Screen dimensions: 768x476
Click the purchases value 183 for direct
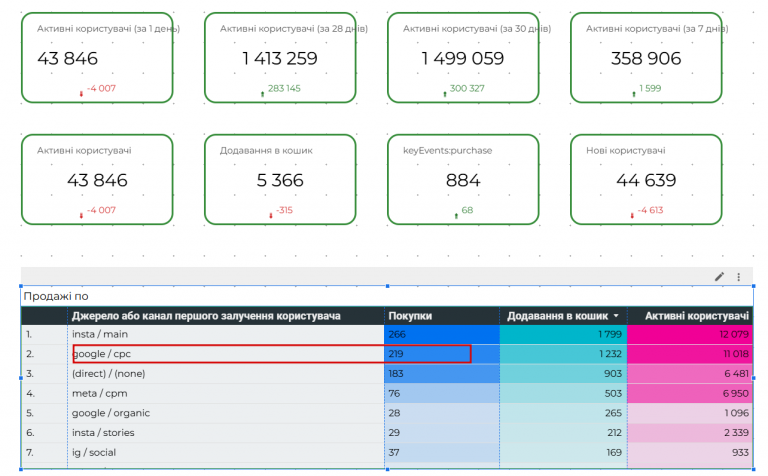(396, 374)
